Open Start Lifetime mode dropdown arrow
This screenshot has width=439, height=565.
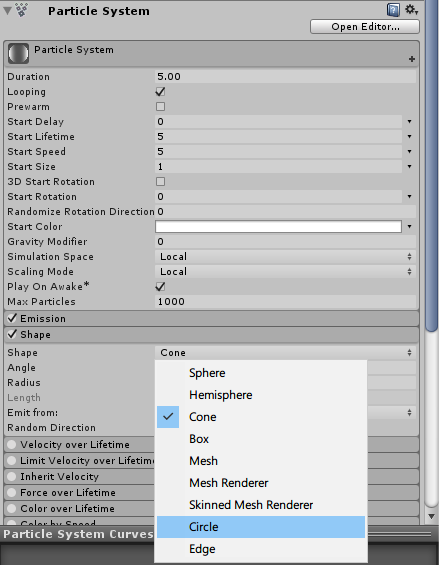pos(409,137)
